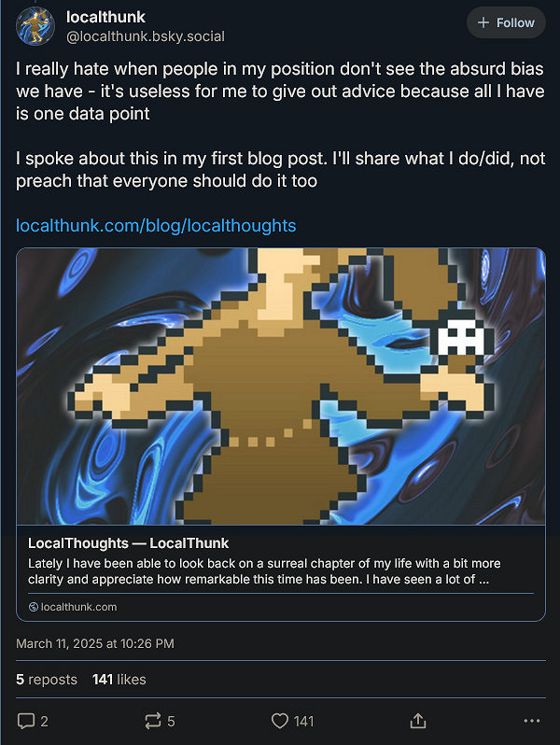The height and width of the screenshot is (745, 560).
Task: Click the March 11, 2025 timestamp
Action: click(95, 643)
